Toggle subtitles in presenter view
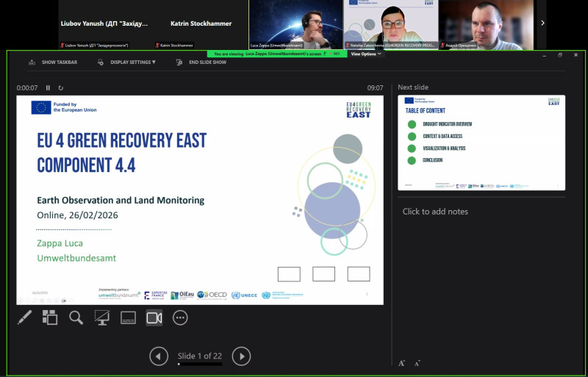This screenshot has height=377, width=588. pos(128,317)
